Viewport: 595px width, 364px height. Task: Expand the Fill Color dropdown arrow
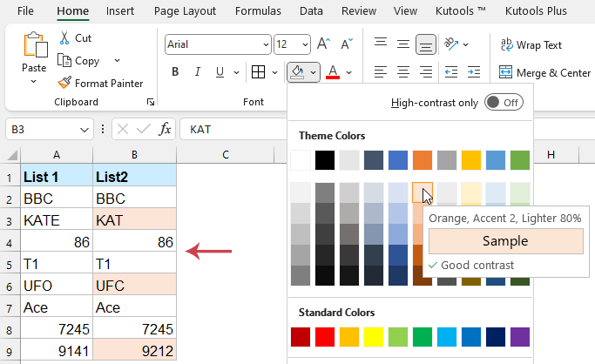[313, 72]
